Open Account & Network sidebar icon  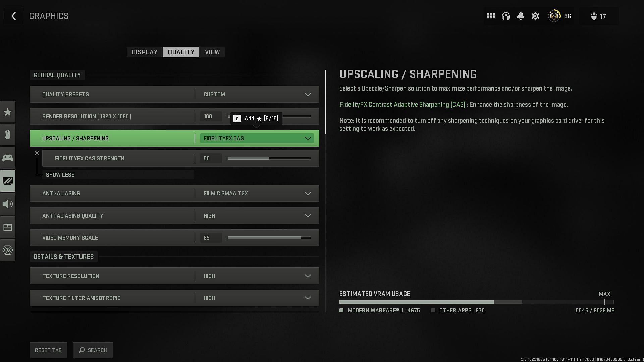point(8,250)
